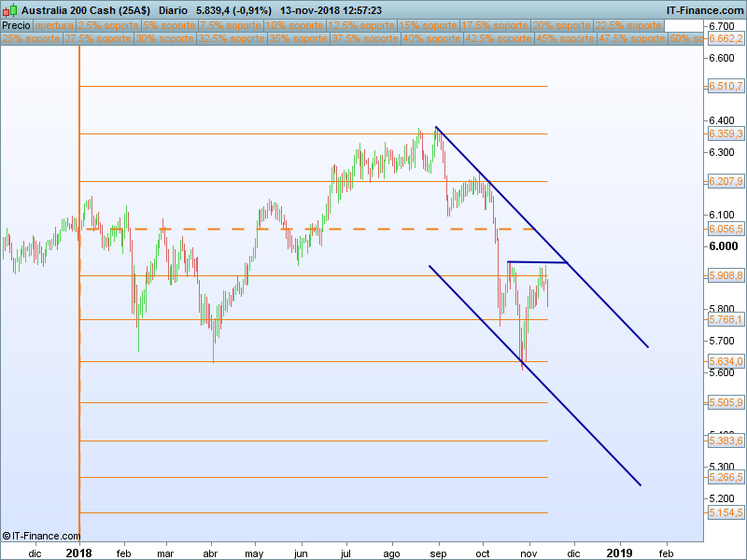The image size is (747, 560).
Task: Choose the 10% soporte tab
Action: tap(294, 26)
